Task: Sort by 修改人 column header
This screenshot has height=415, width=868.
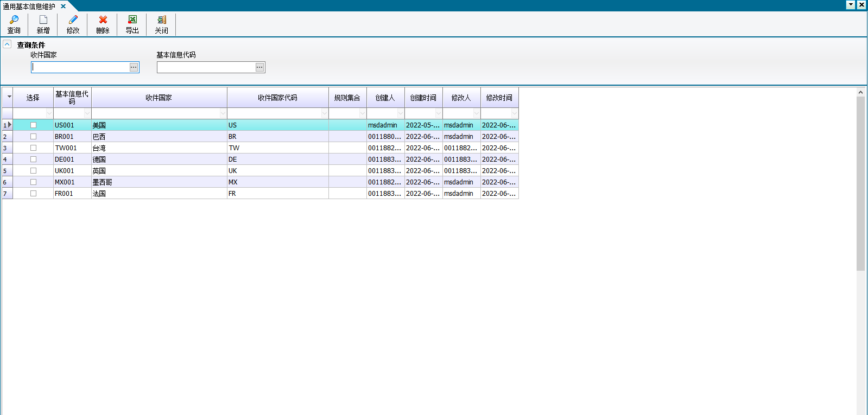Action: 461,98
